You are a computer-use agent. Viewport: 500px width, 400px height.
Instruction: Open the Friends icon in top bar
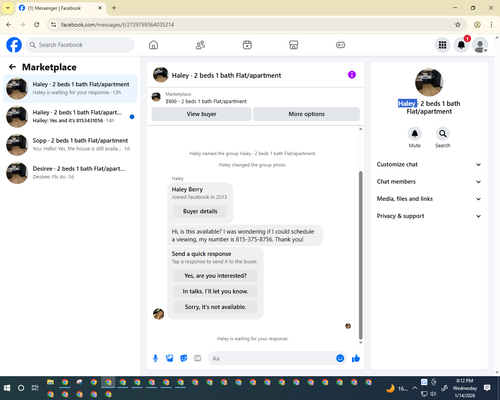point(200,45)
